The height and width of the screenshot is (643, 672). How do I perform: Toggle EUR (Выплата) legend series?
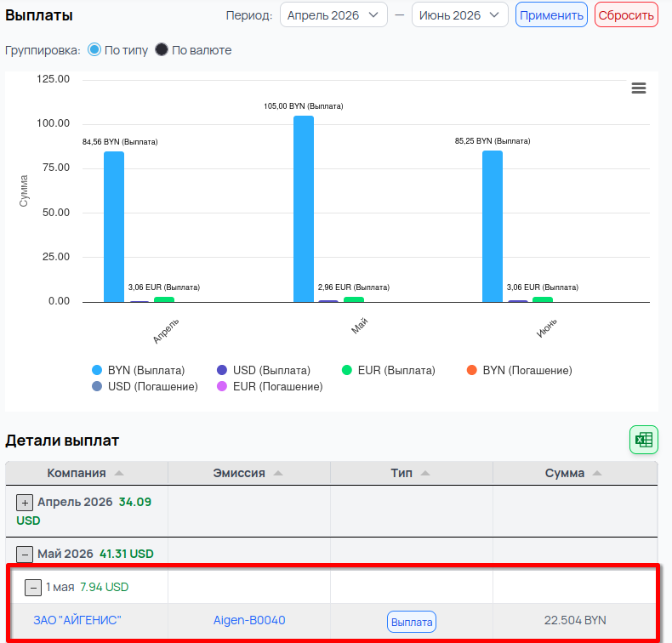point(388,370)
